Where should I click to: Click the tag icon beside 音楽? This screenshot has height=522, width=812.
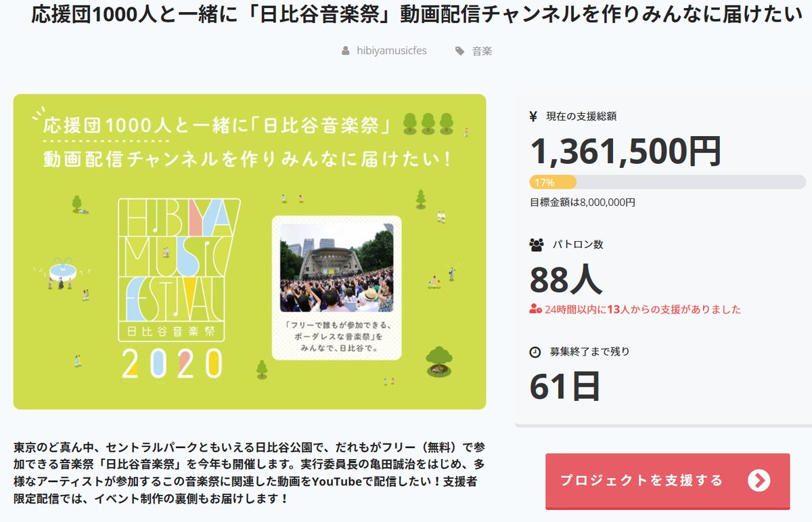(x=460, y=51)
